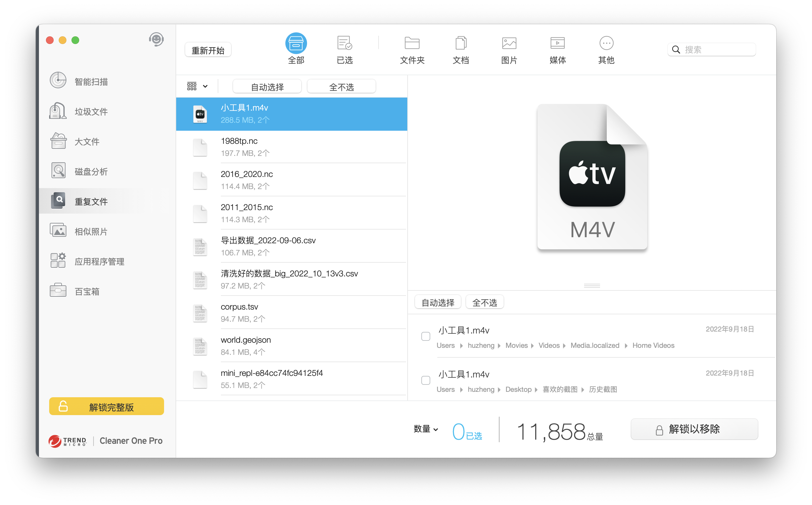Viewport: 812px width, 505px height.
Task: Click the yellow 解锁完整版 unlock button
Action: coord(107,406)
